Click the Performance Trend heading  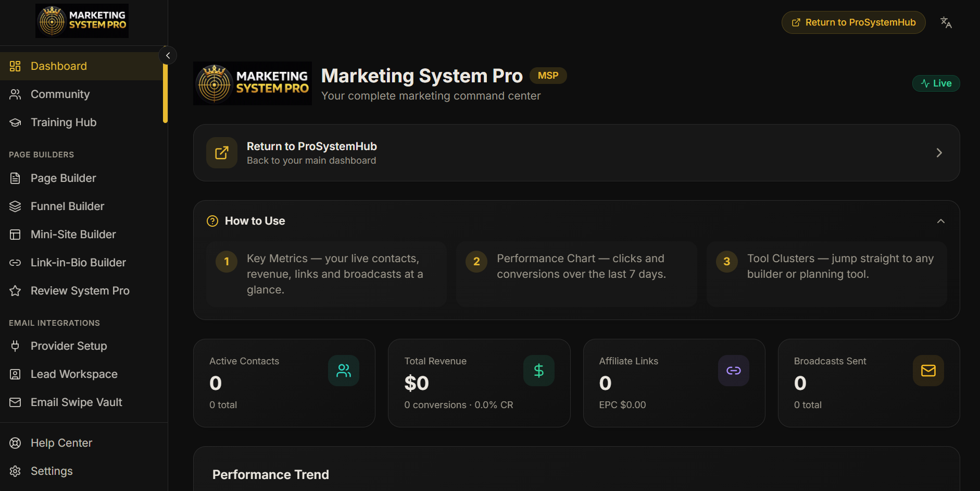tap(271, 475)
